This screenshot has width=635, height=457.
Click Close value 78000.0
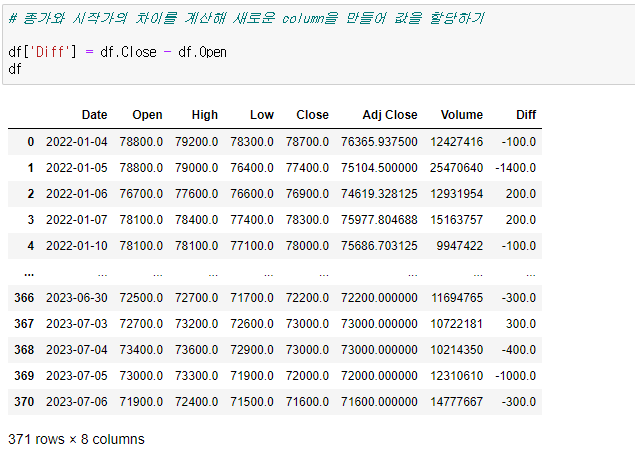307,246
